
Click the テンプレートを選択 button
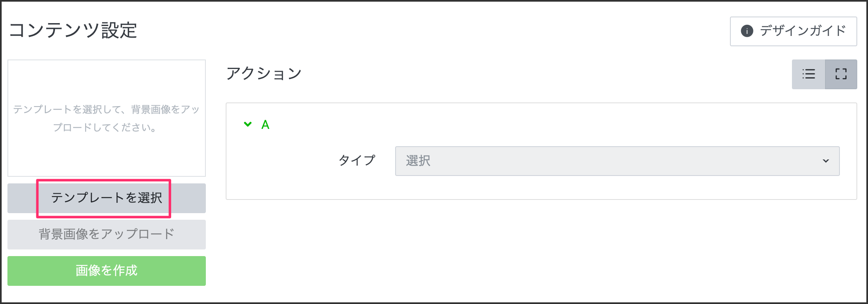point(106,198)
